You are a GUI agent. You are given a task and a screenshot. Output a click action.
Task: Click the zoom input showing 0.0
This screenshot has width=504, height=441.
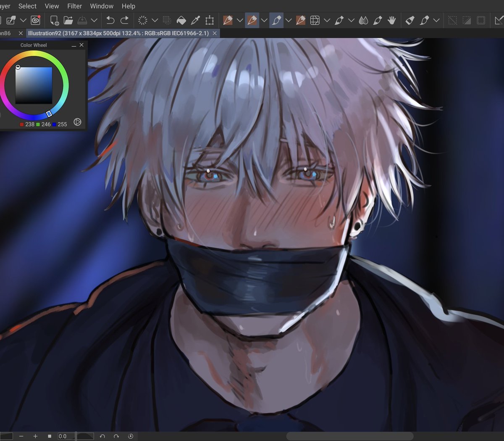(x=63, y=436)
